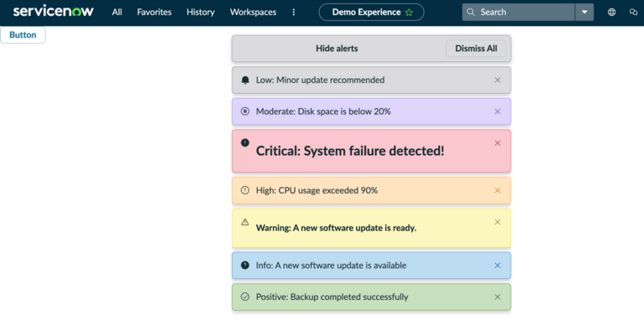Dismiss the Warning software update alert
The width and height of the screenshot is (644, 325).
coord(497,222)
